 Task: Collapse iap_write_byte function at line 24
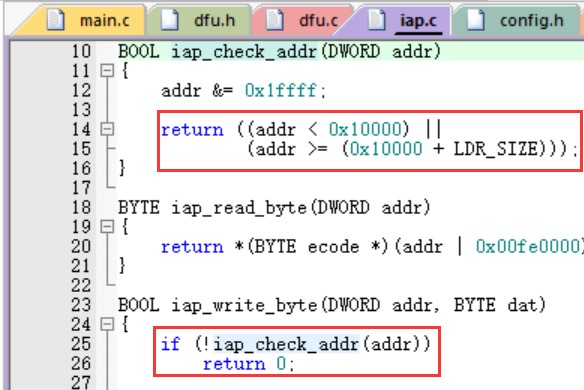[107, 324]
